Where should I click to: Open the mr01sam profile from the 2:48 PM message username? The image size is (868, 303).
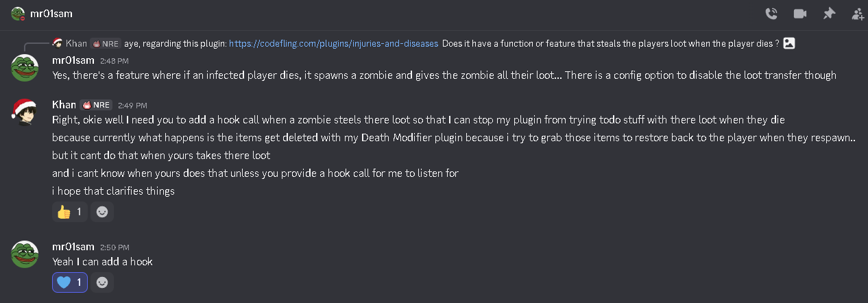point(73,60)
